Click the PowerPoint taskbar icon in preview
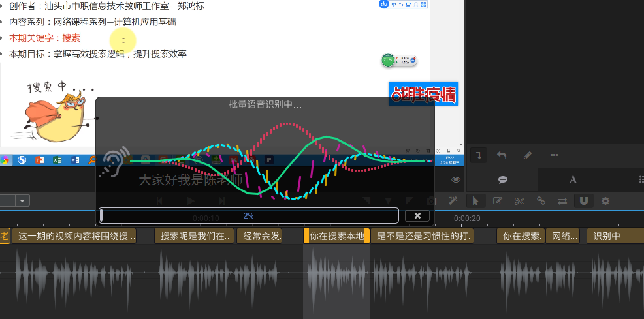644x319 pixels. 39,160
